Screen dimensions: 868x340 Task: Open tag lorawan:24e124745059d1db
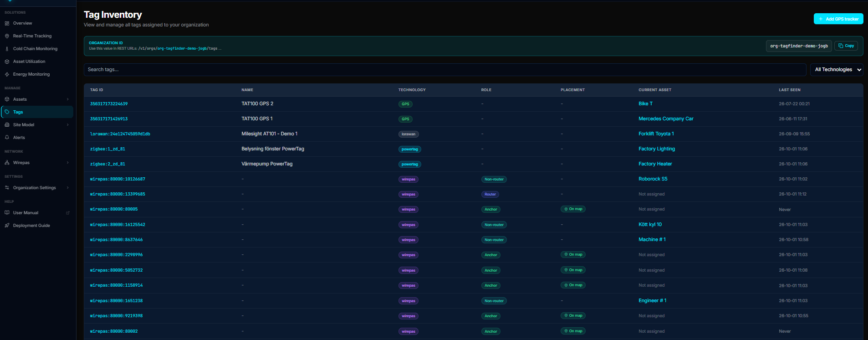120,134
